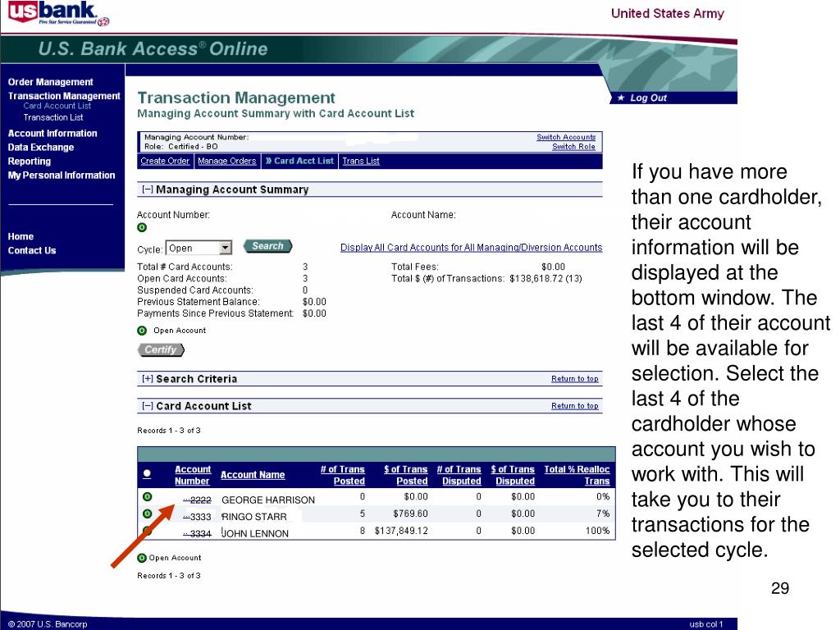
Task: Sort by $ of Trans Disputed column
Action: pos(513,475)
